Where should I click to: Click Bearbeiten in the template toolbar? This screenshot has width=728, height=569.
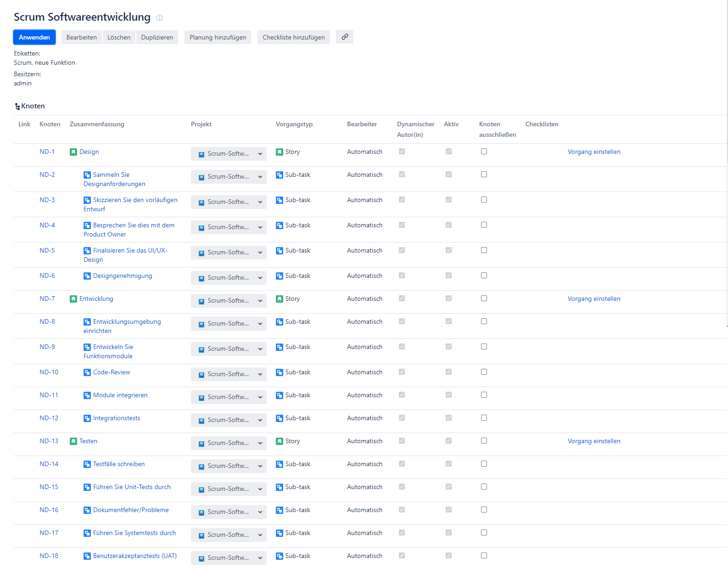[81, 38]
